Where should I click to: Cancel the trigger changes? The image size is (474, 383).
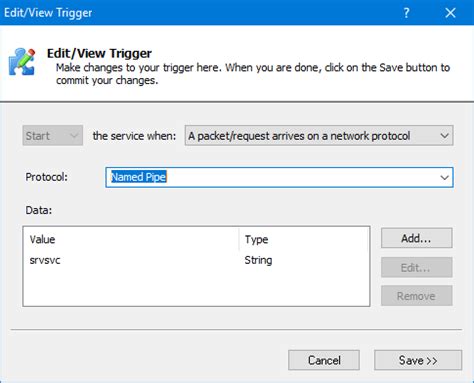pyautogui.click(x=324, y=360)
